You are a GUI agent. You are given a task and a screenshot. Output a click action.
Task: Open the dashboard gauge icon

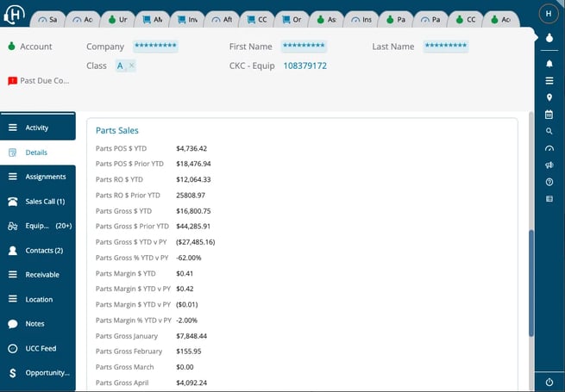click(x=549, y=148)
